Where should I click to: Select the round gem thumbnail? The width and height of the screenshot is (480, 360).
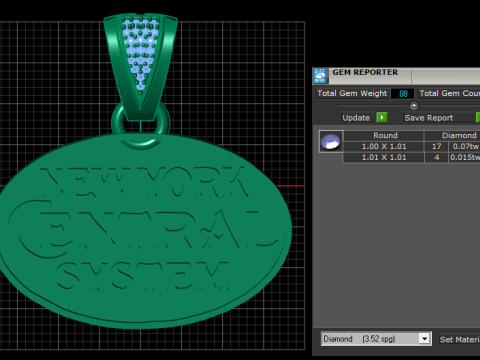click(x=331, y=142)
